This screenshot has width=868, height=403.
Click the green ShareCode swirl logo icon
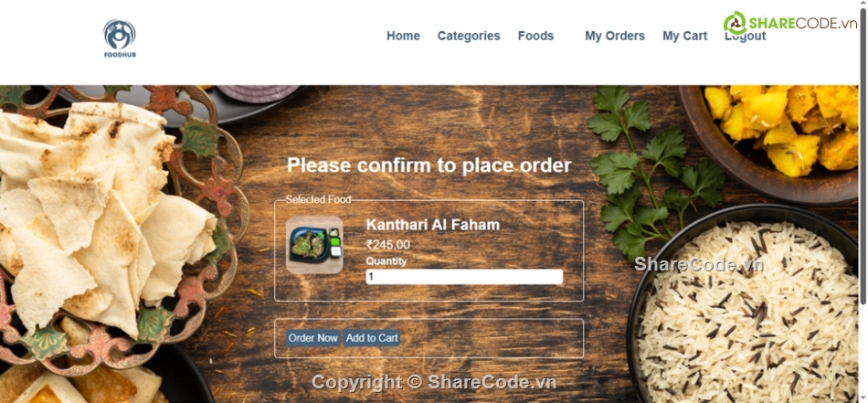click(x=736, y=23)
